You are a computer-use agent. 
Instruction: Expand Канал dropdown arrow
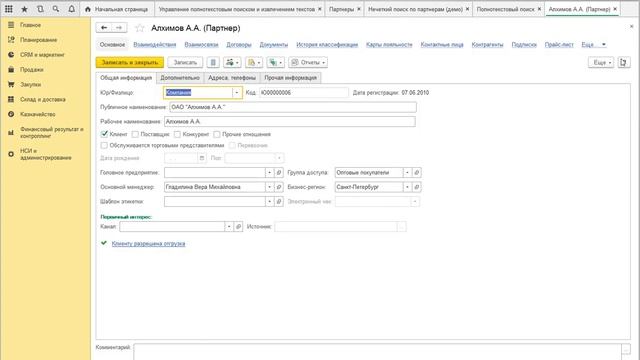click(x=229, y=227)
